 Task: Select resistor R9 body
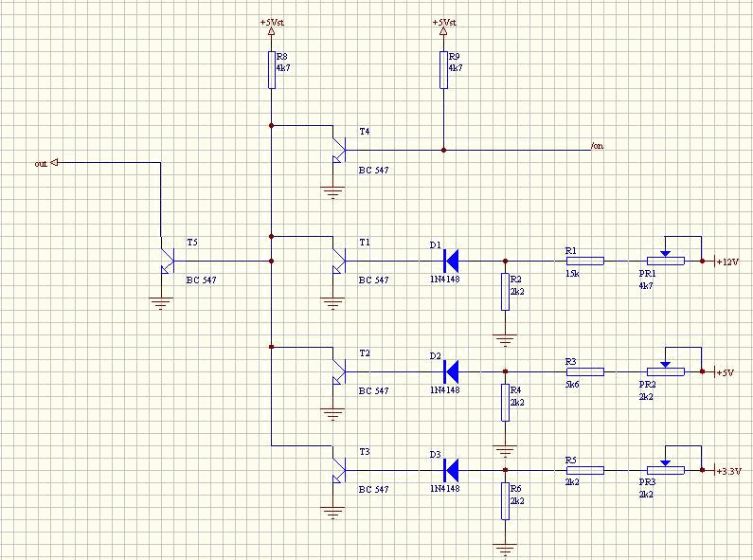click(x=443, y=70)
